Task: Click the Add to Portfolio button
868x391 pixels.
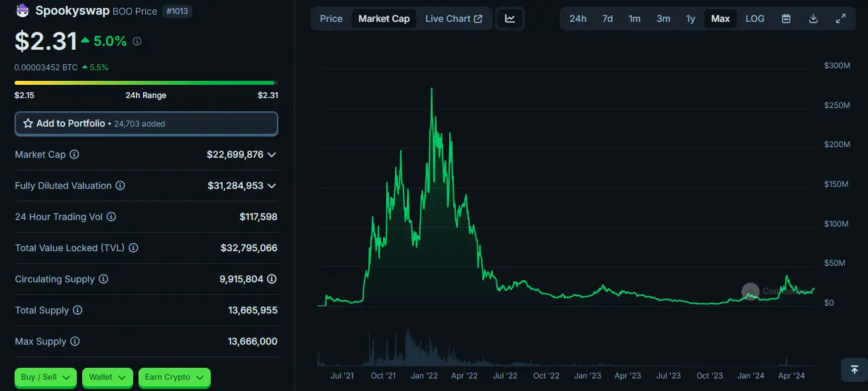Action: 146,123
